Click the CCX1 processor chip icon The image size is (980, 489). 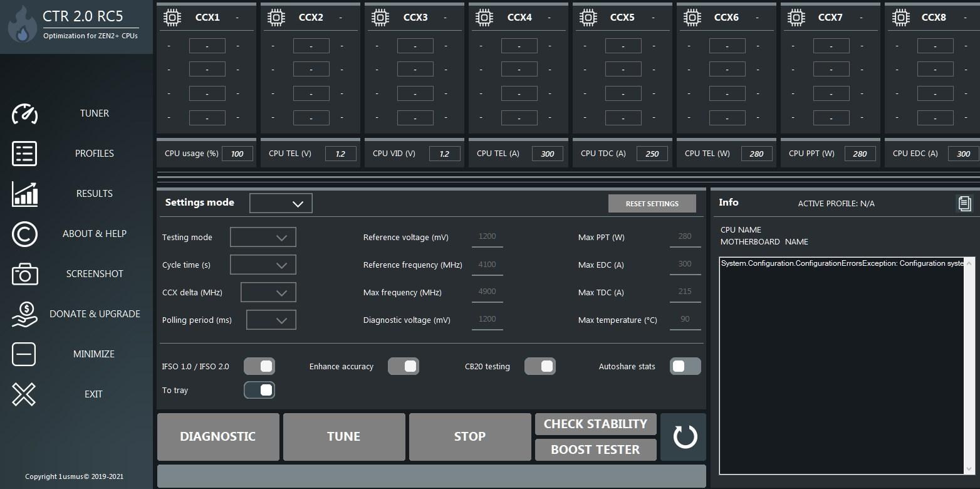[x=173, y=18]
